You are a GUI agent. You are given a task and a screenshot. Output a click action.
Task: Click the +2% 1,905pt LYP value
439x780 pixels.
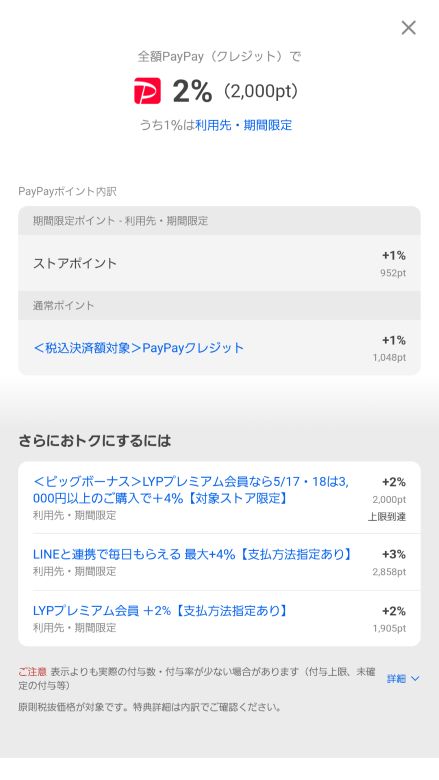coord(389,619)
